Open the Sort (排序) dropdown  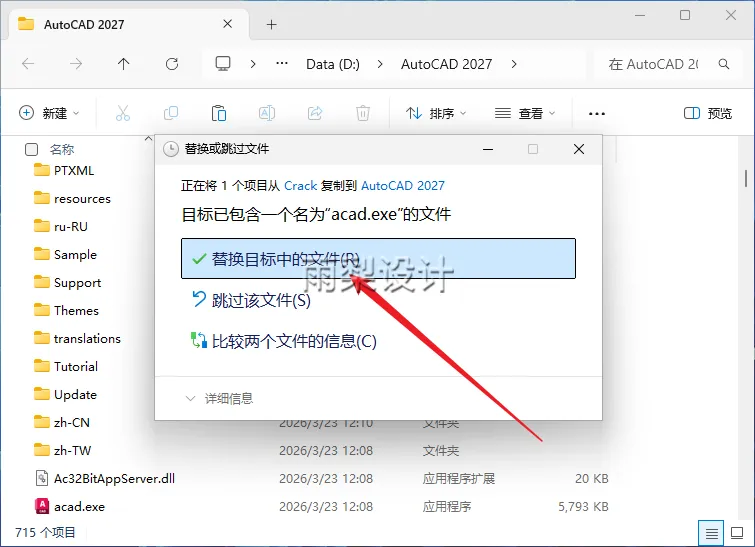pyautogui.click(x=436, y=113)
